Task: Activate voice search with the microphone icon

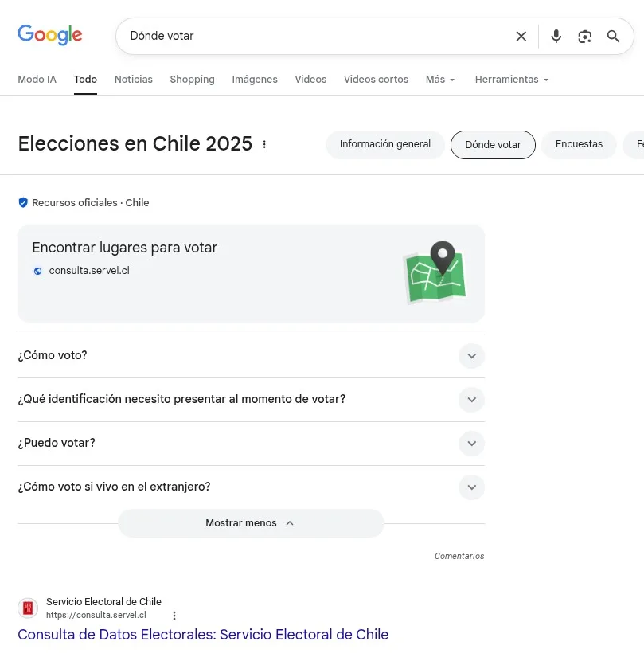Action: tap(556, 36)
